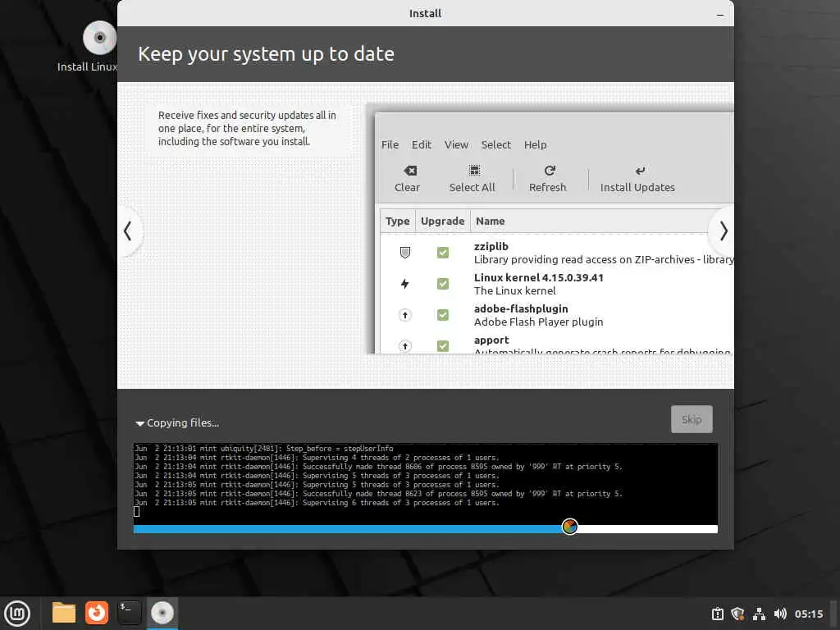840x630 pixels.
Task: Select the Linux kernel 4.15.0.39.41 entry
Action: (538, 277)
